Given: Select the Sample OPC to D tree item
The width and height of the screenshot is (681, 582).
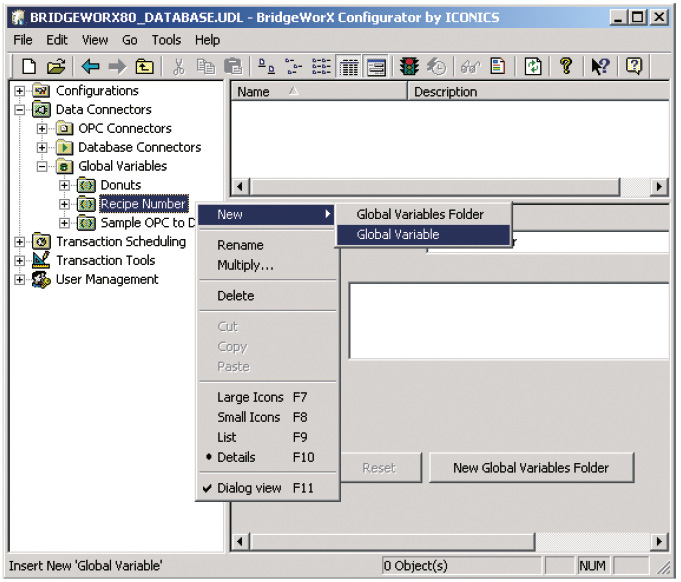Looking at the screenshot, I should [x=148, y=223].
